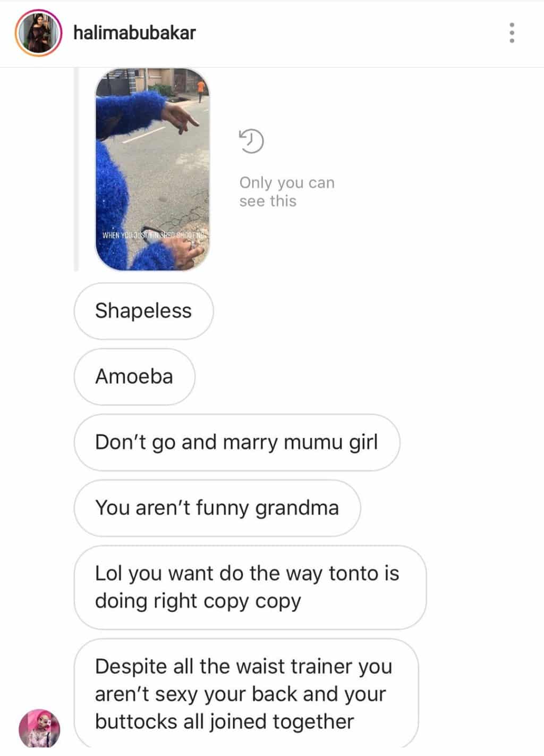Tap the "You aren't funny grandma" message
The height and width of the screenshot is (756, 544).
click(x=217, y=508)
